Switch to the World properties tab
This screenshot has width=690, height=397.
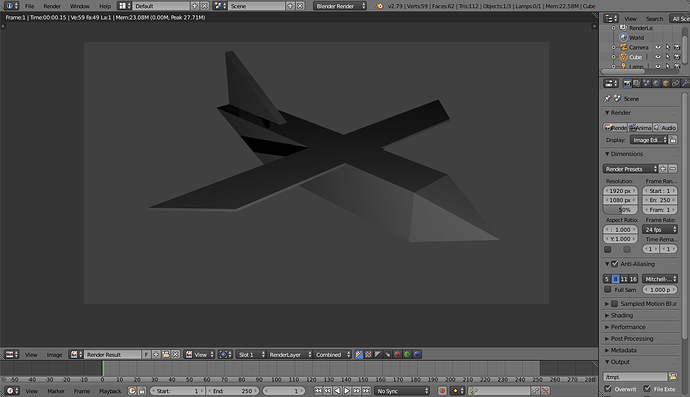(x=656, y=83)
